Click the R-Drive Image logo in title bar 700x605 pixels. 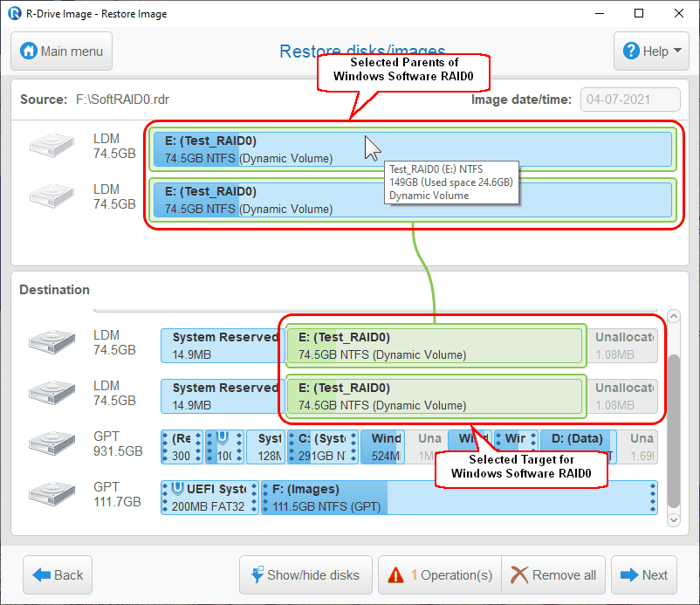click(14, 13)
